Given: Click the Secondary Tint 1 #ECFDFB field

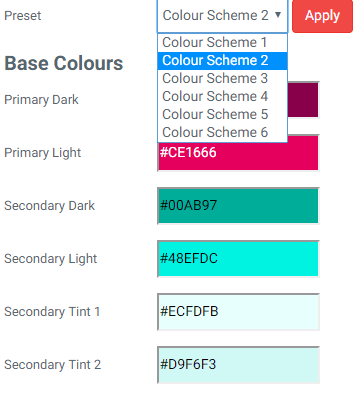Looking at the screenshot, I should 238,312.
